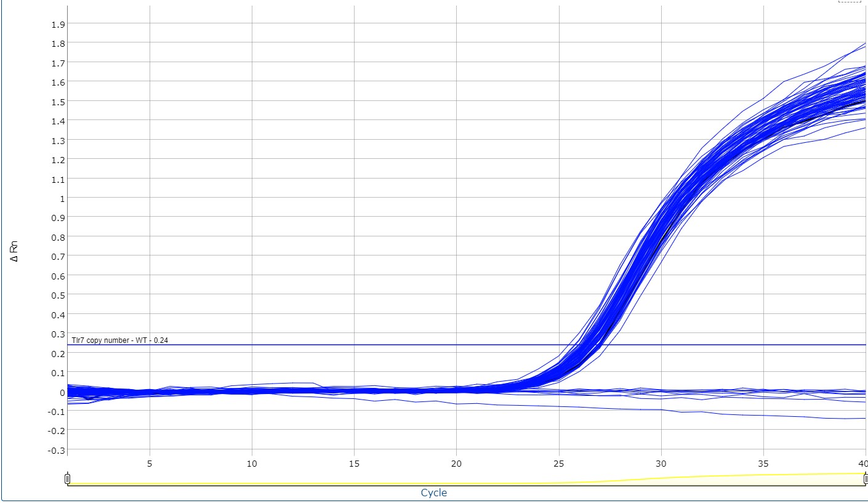Click y-axis tick label -0.3
Viewport: 868px width, 503px height.
[x=55, y=450]
